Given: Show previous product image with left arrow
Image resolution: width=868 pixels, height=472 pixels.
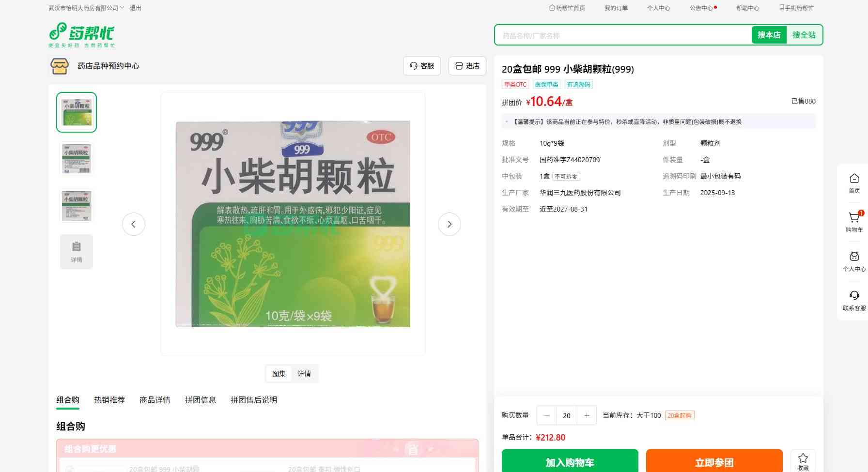Looking at the screenshot, I should [x=134, y=224].
